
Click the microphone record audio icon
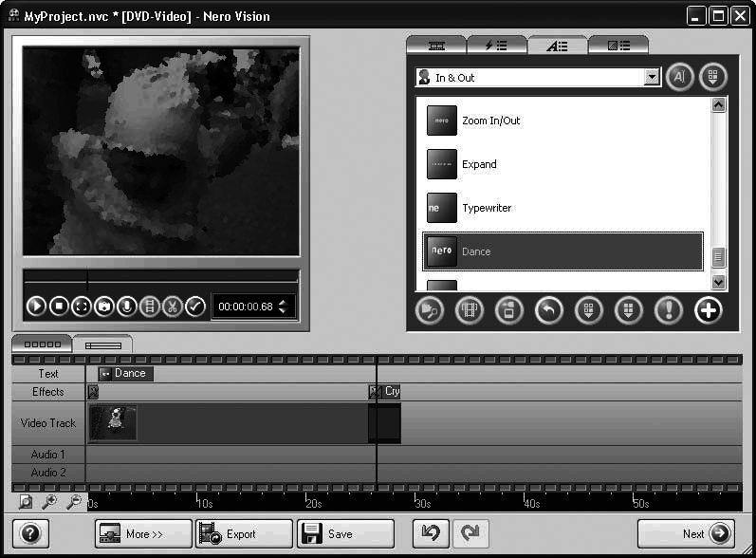(x=127, y=307)
